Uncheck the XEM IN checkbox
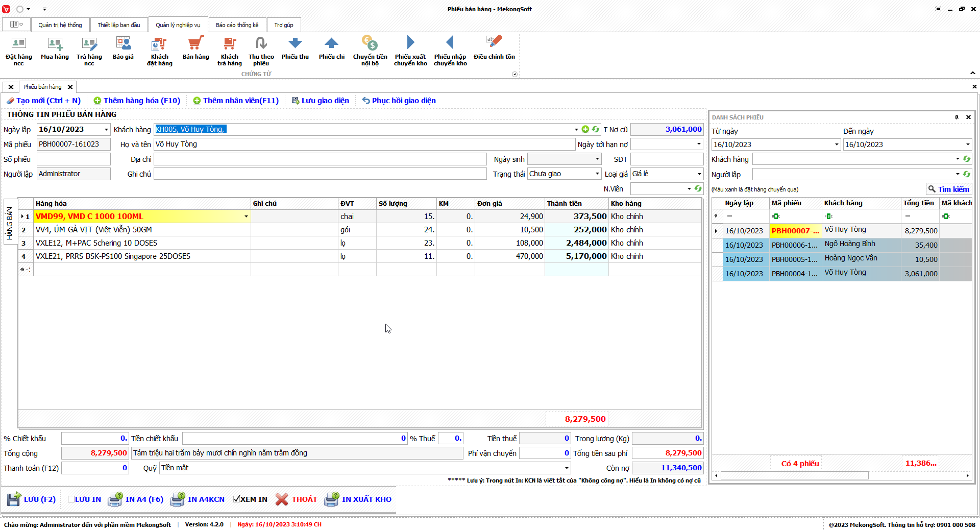980x530 pixels. [x=237, y=499]
